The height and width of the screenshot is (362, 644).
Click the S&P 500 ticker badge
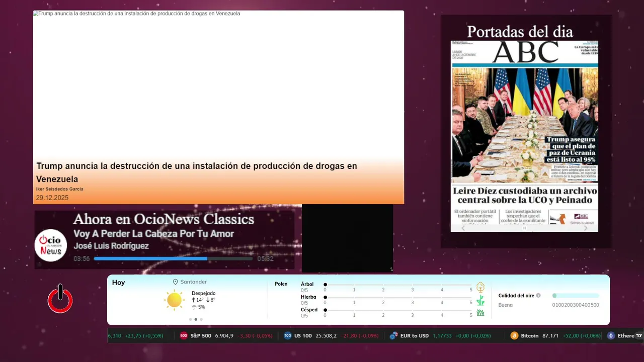(x=184, y=335)
